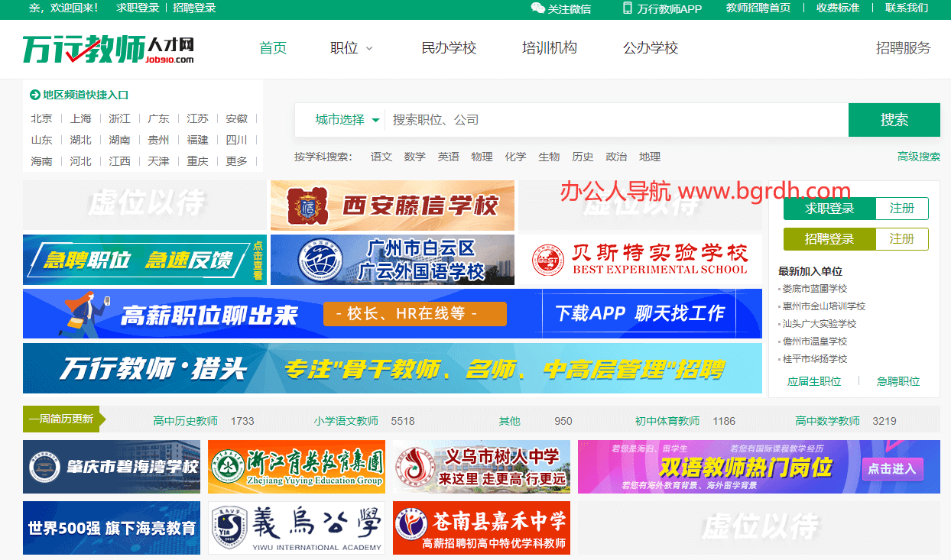951x560 pixels.
Task: Click 注册 next to 招聘登录
Action: 902,239
